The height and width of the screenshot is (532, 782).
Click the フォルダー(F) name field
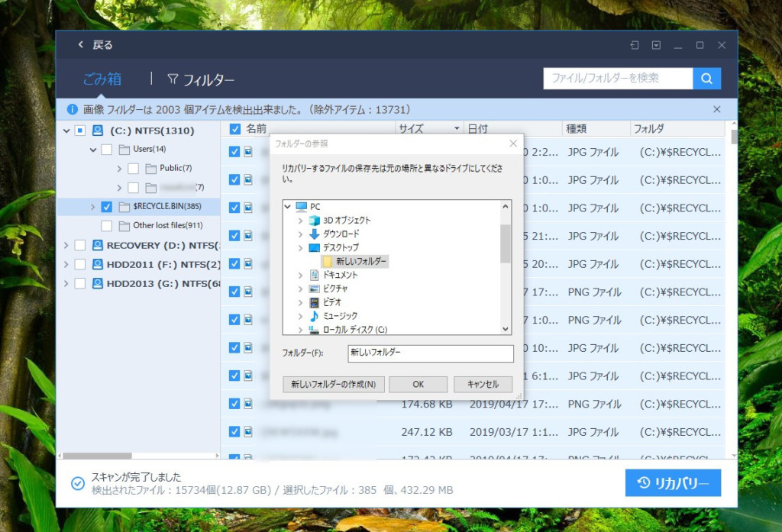pos(431,353)
